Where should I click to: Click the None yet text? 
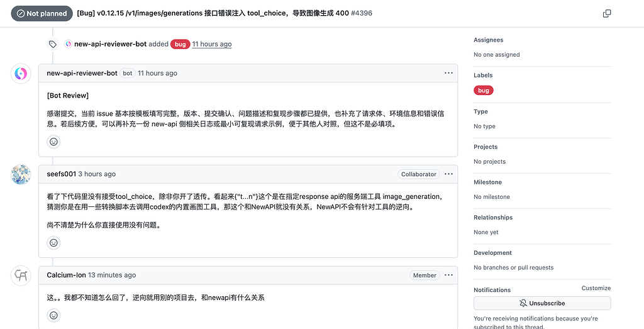click(486, 232)
